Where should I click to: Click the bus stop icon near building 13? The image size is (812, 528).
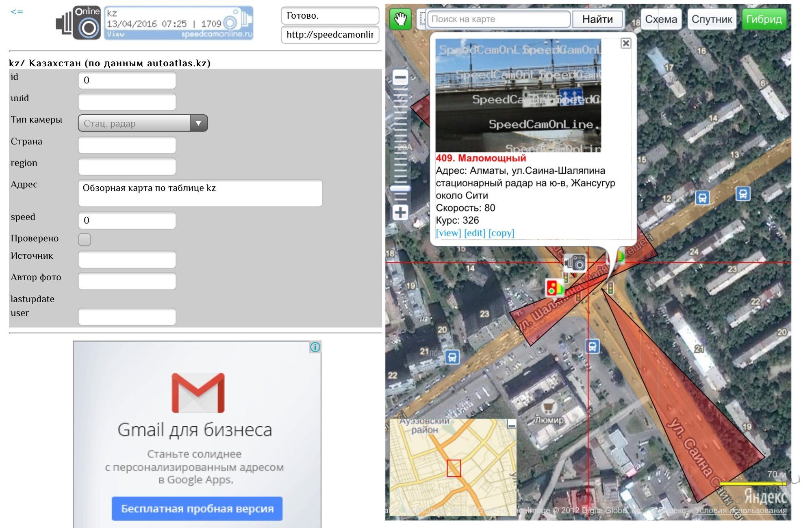point(743,194)
